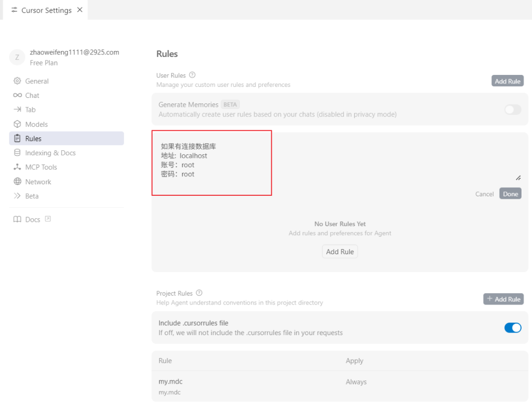This screenshot has height=407, width=532.
Task: Close the Cursor Settings tab
Action: pyautogui.click(x=80, y=10)
